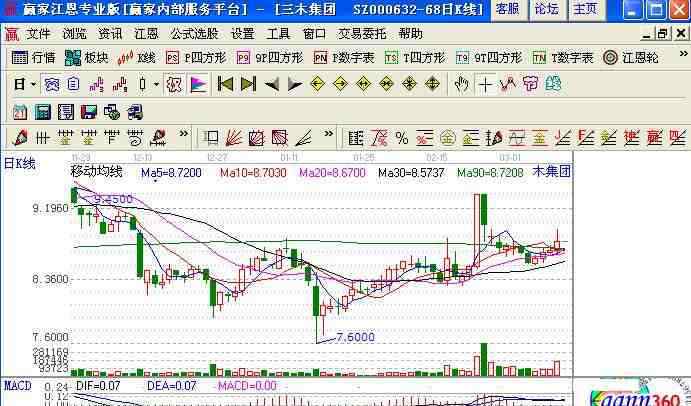Expand the Gann angle tools overflow chevron

[x=329, y=134]
